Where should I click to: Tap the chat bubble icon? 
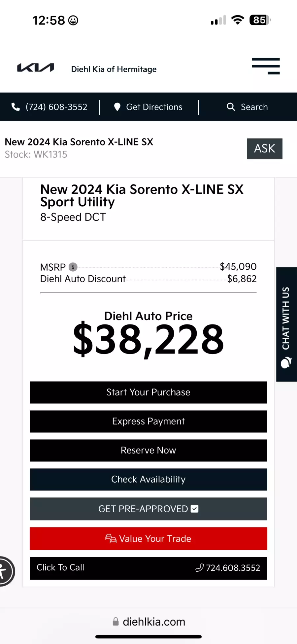(286, 362)
